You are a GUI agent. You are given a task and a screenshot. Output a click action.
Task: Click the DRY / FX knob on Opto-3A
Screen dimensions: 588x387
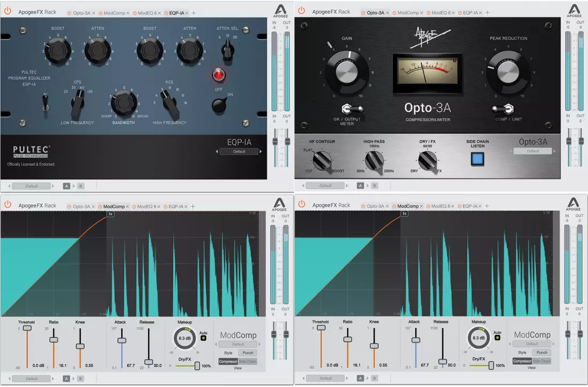[x=427, y=161]
